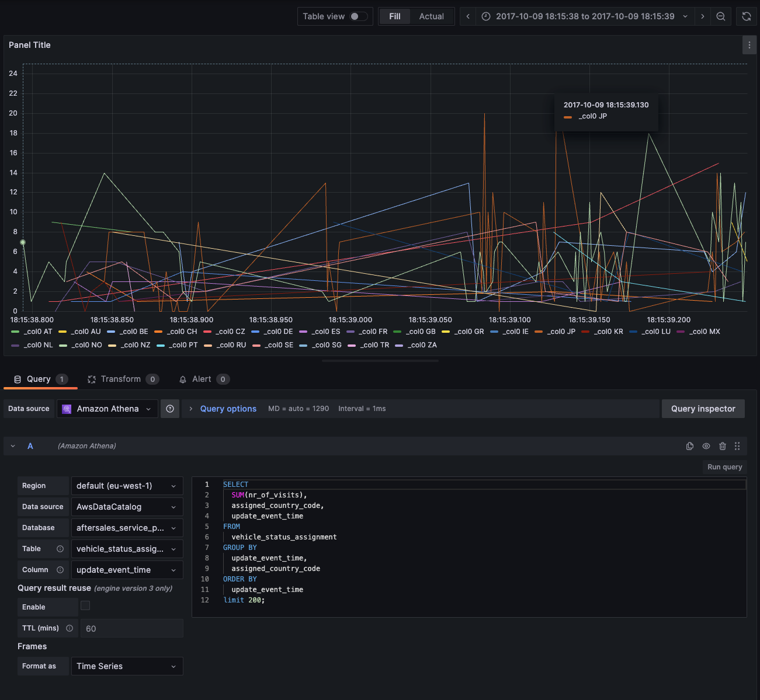Shift time range forward with right arrow

pyautogui.click(x=703, y=16)
